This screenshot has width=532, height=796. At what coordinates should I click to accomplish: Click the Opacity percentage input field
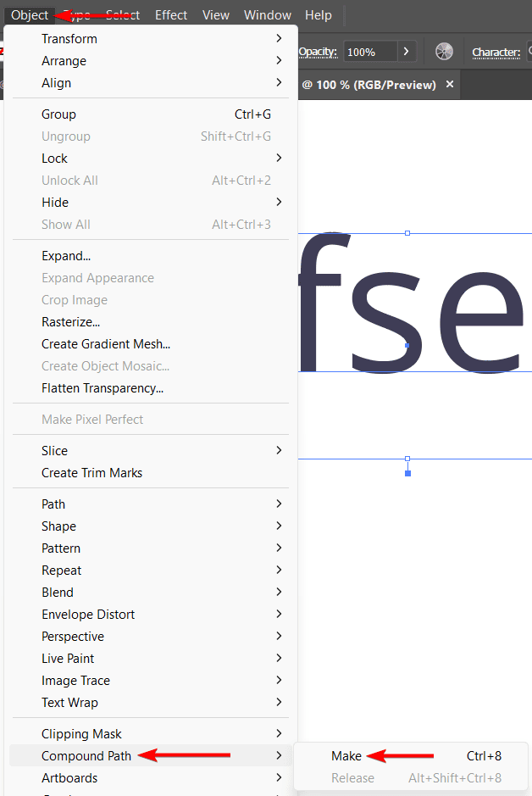point(369,52)
